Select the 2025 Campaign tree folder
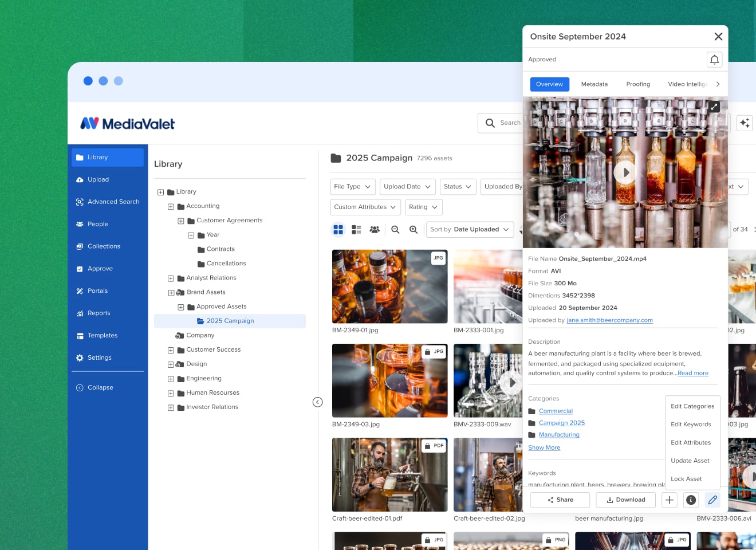Image resolution: width=756 pixels, height=550 pixels. click(230, 321)
